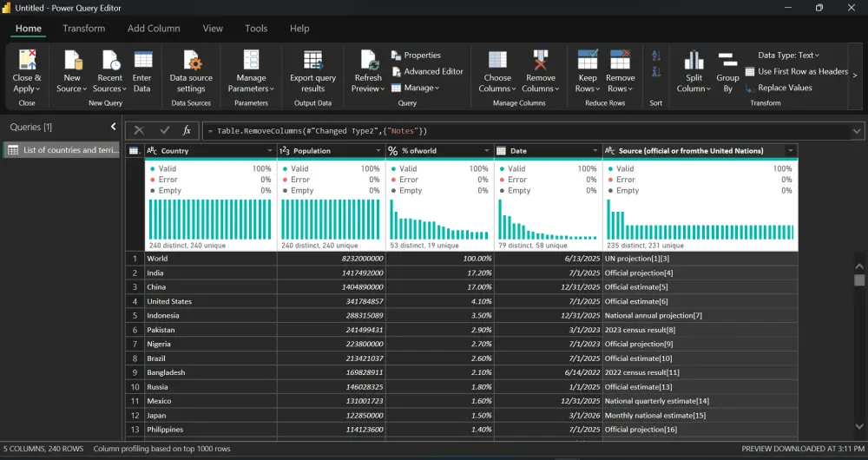This screenshot has height=460, width=868.
Task: Click column profiling status text
Action: point(161,449)
